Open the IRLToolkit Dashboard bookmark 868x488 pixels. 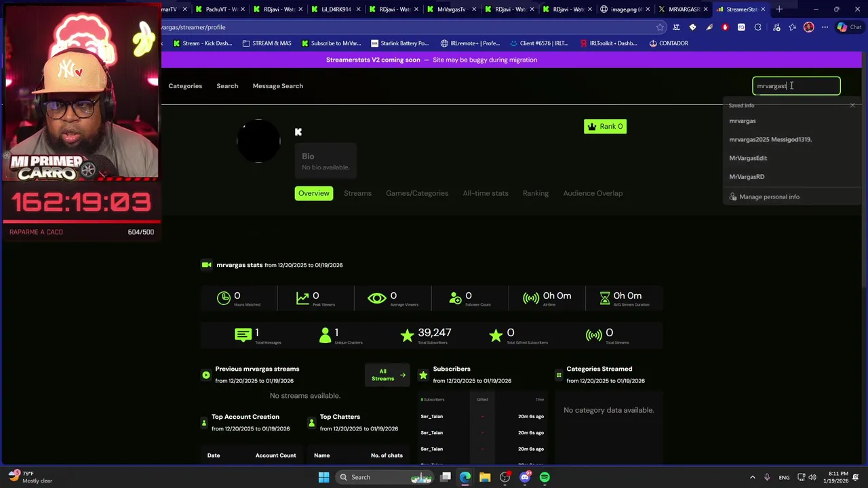tap(609, 43)
